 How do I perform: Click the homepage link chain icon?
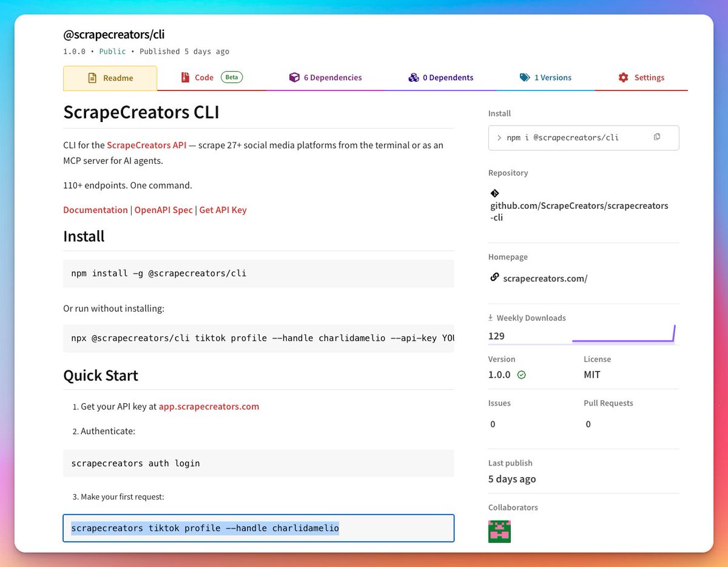494,277
